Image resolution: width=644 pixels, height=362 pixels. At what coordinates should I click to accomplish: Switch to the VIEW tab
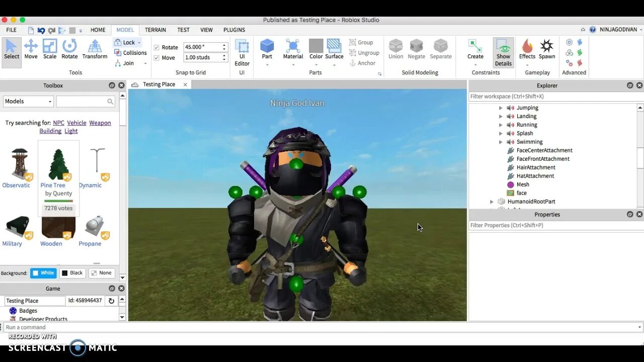[206, 30]
